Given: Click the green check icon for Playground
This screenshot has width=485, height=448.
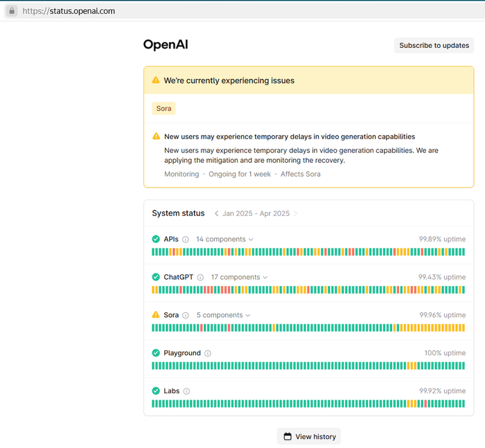Looking at the screenshot, I should [x=156, y=352].
